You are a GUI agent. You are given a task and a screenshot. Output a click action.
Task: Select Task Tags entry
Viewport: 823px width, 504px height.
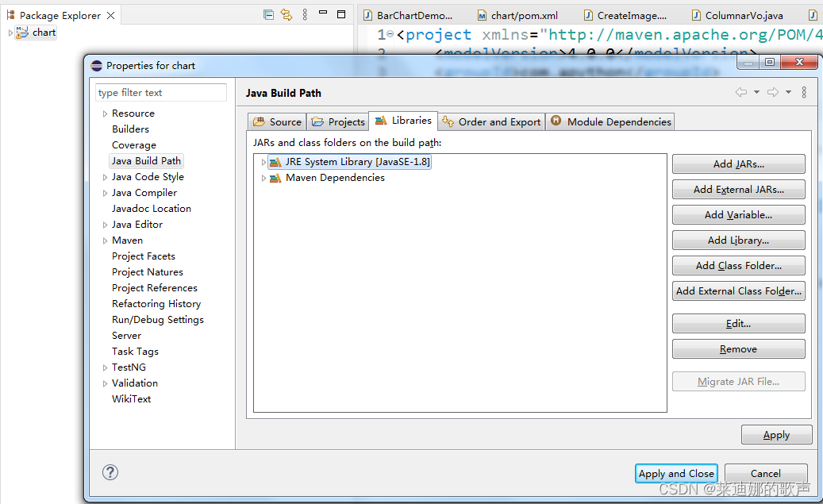135,352
